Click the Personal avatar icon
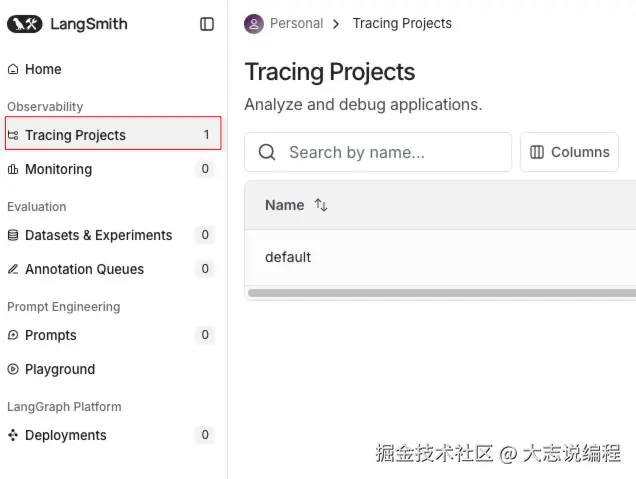 coord(254,24)
